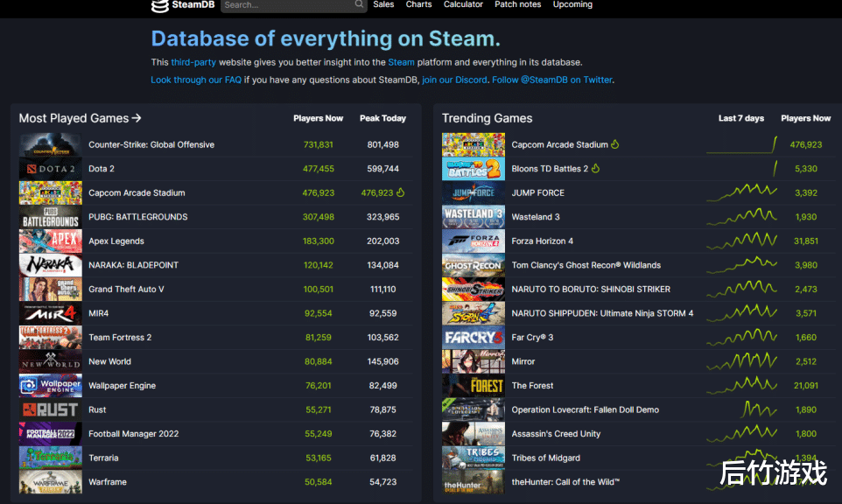The image size is (842, 504).
Task: Open the MIR4 game thumbnail
Action: pyautogui.click(x=51, y=313)
